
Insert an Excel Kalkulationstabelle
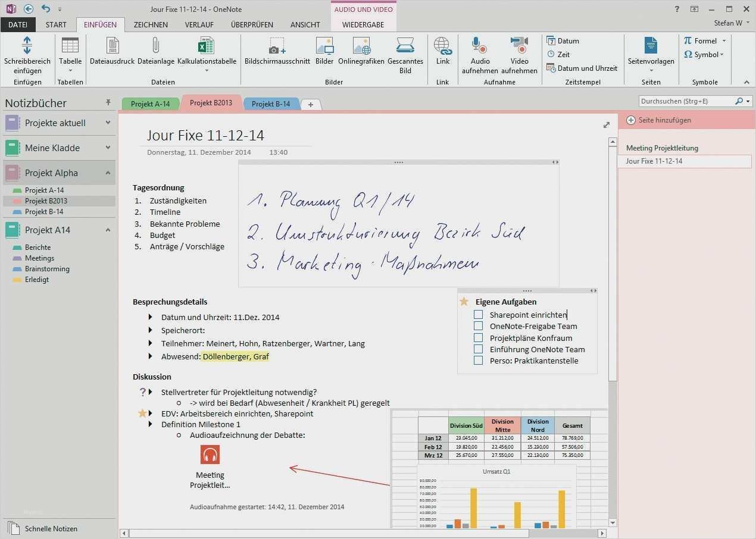click(x=205, y=55)
